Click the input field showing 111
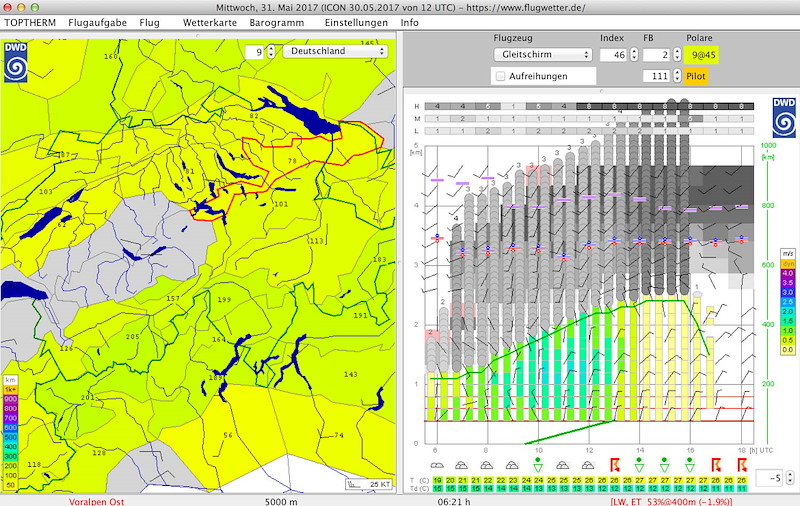The height and width of the screenshot is (506, 800). 657,76
